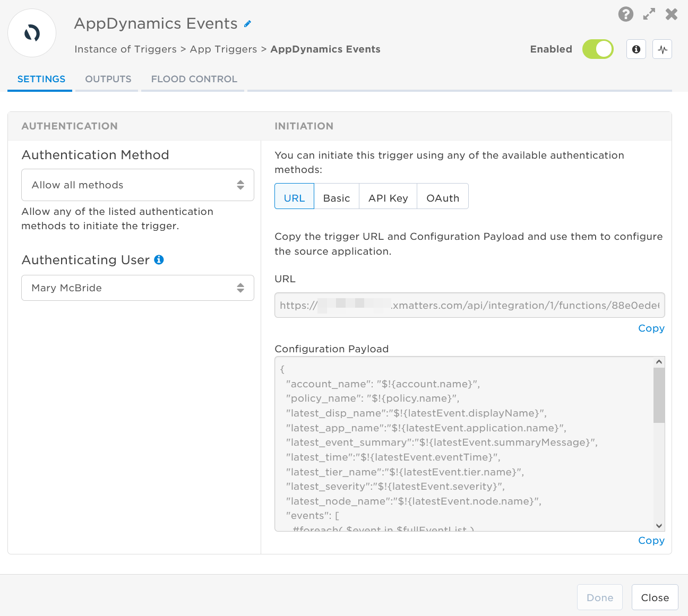Click the 'Authentication Method' heading

click(x=95, y=155)
